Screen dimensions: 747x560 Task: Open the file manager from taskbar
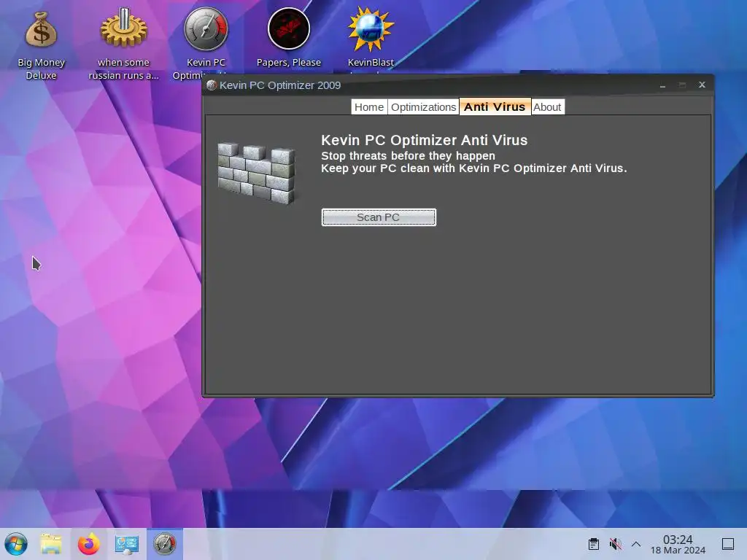(51, 544)
